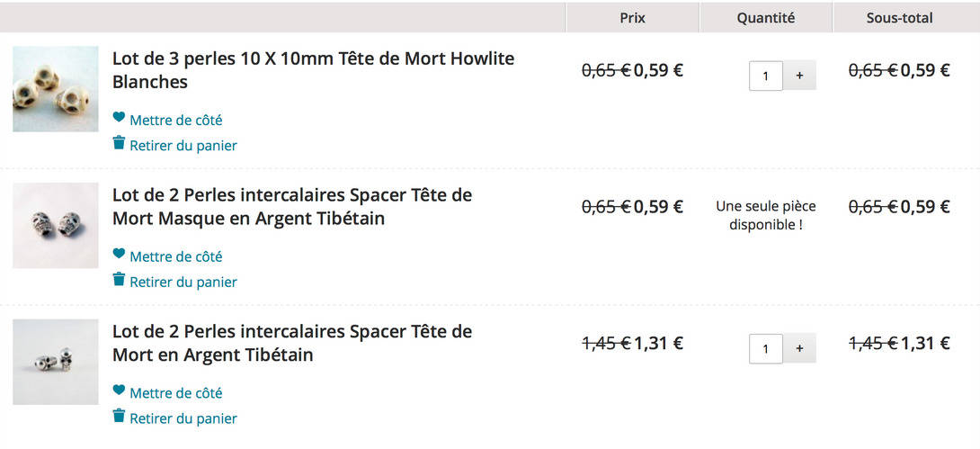The width and height of the screenshot is (980, 449).
Task: Increase quantity of Howlite skull beads
Action: 799,76
